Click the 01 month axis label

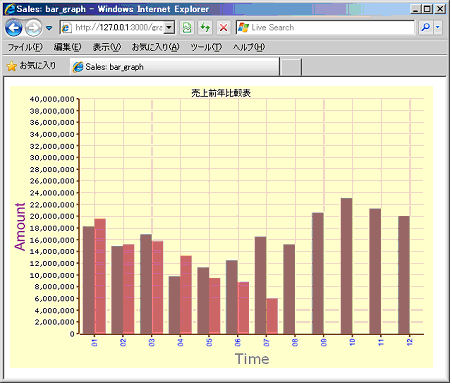click(x=94, y=342)
